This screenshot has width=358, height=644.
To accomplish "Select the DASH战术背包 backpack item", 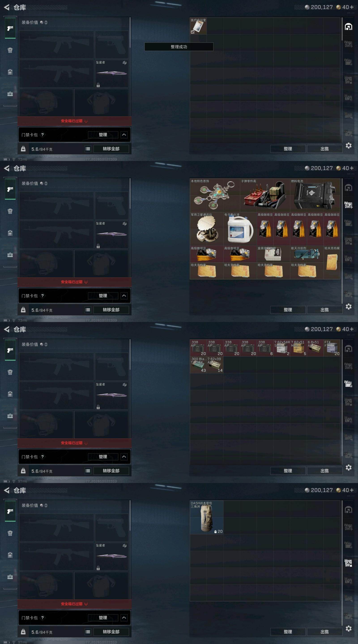I will pyautogui.click(x=207, y=517).
